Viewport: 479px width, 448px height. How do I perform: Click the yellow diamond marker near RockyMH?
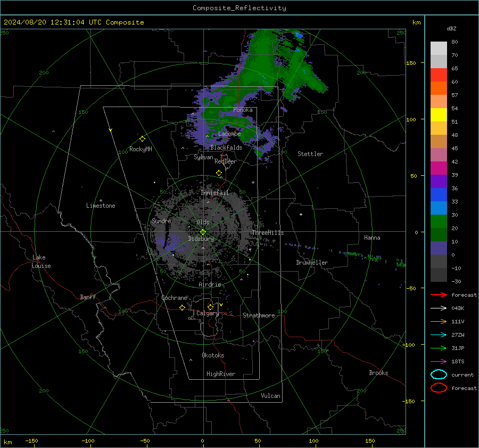(x=142, y=139)
